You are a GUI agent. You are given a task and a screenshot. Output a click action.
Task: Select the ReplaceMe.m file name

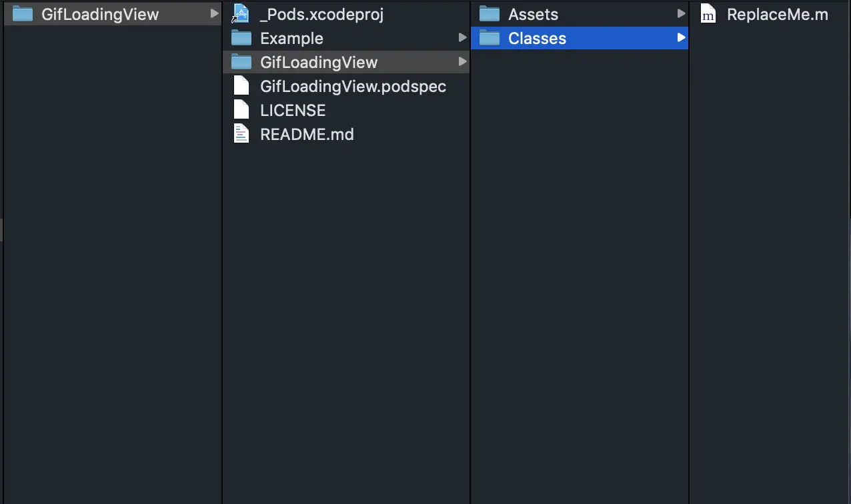coord(777,14)
